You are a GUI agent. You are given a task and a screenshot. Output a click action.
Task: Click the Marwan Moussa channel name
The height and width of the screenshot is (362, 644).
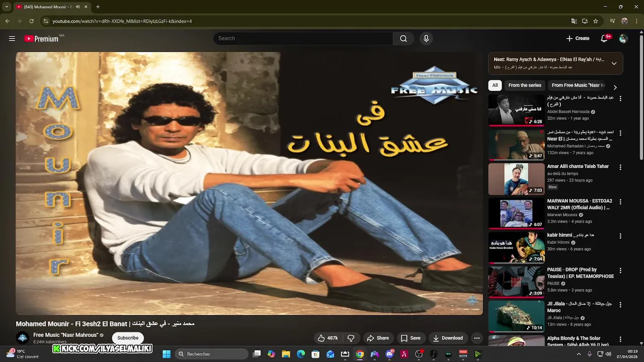pos(562,215)
